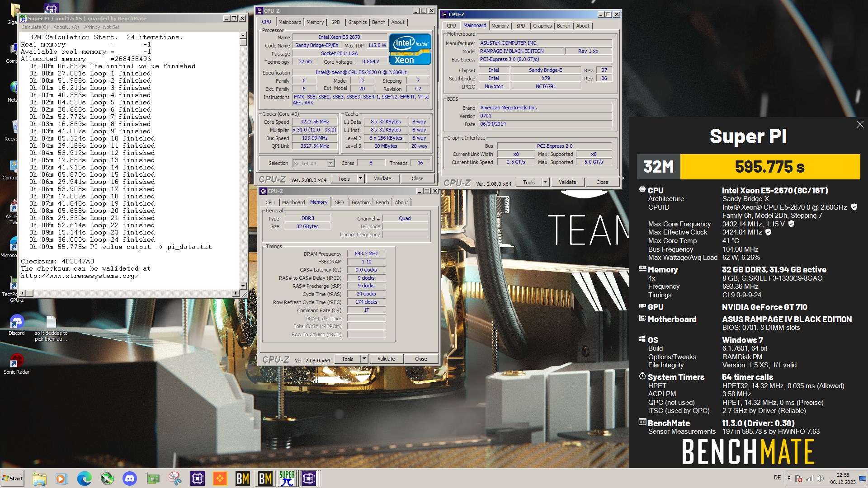Click the Core Speed value 3223.56 MHz
Viewport: 868px width, 488px height.
pyautogui.click(x=315, y=122)
